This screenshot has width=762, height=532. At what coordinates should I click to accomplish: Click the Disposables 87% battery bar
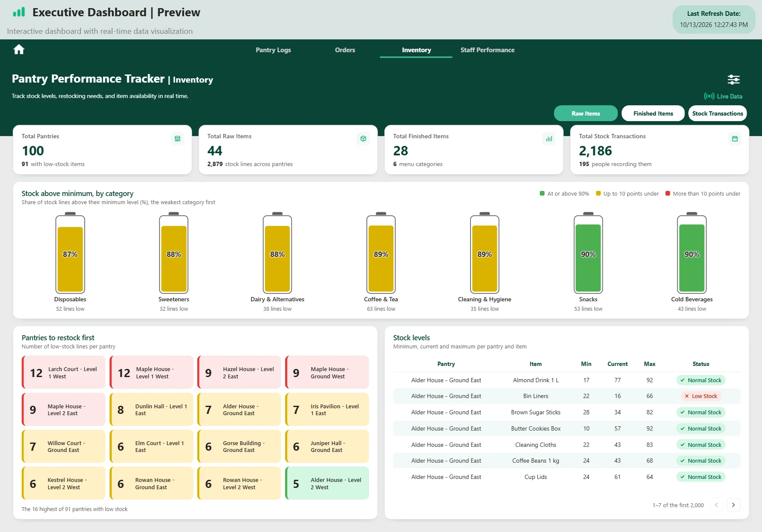coord(70,253)
